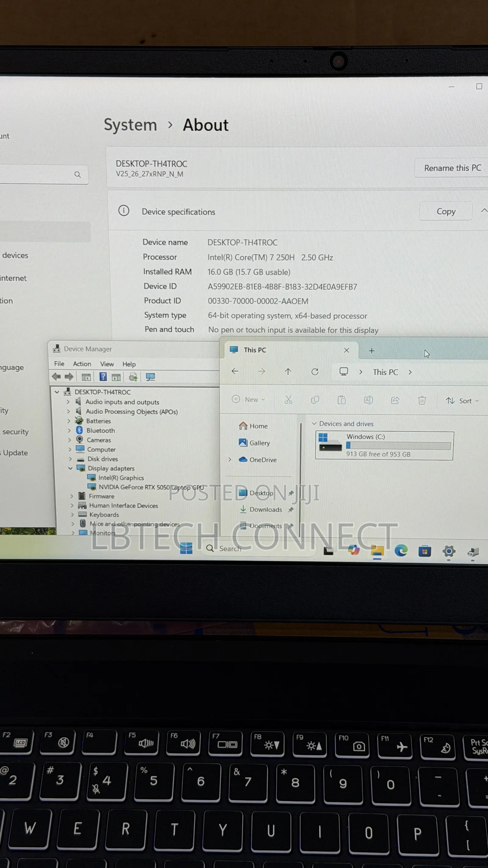Select Windows (C:) drive

click(x=384, y=445)
